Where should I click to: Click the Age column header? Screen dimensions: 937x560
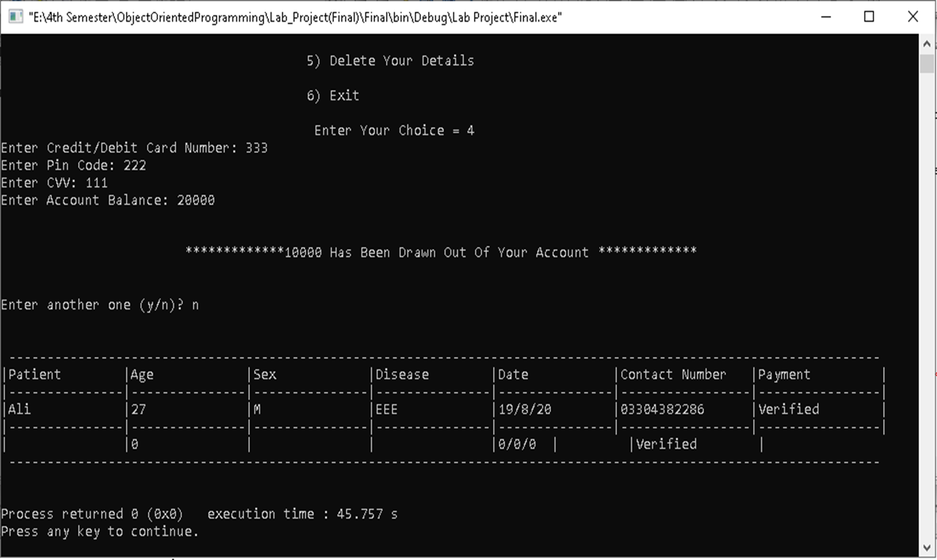click(x=141, y=374)
